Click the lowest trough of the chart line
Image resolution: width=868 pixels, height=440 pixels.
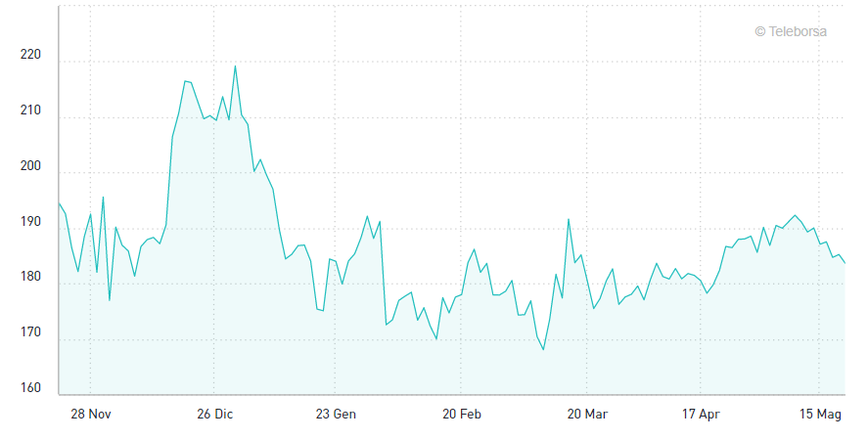543,350
